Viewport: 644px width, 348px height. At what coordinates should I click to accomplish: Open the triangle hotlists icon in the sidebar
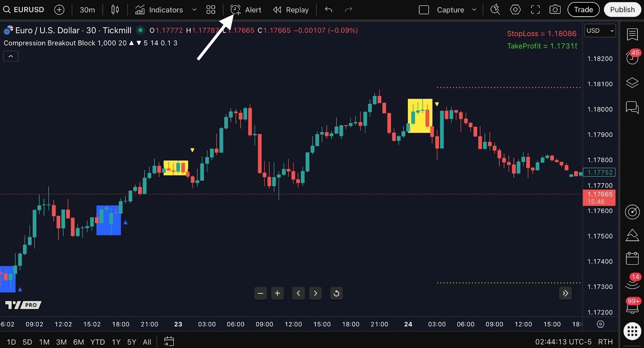(632, 235)
